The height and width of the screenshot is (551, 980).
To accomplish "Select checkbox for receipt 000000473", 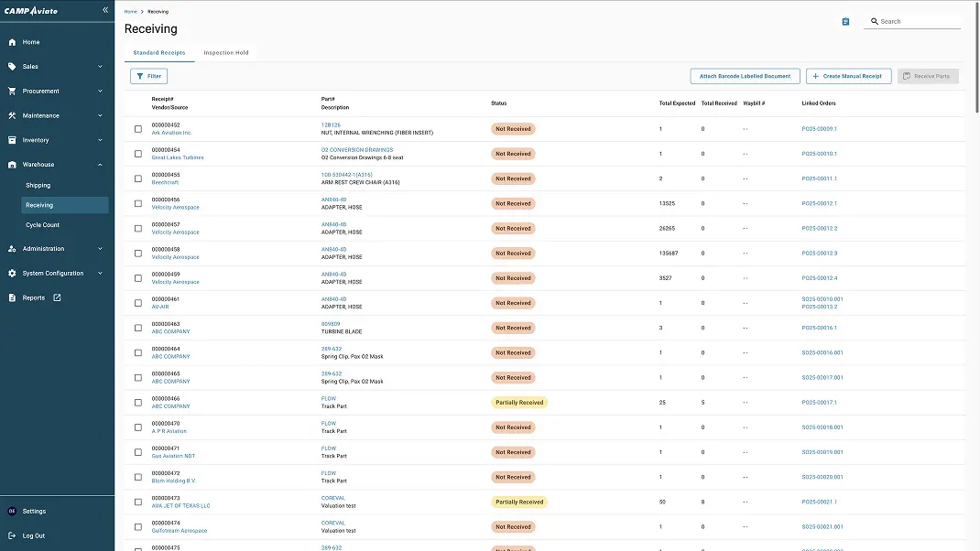I will click(x=138, y=502).
